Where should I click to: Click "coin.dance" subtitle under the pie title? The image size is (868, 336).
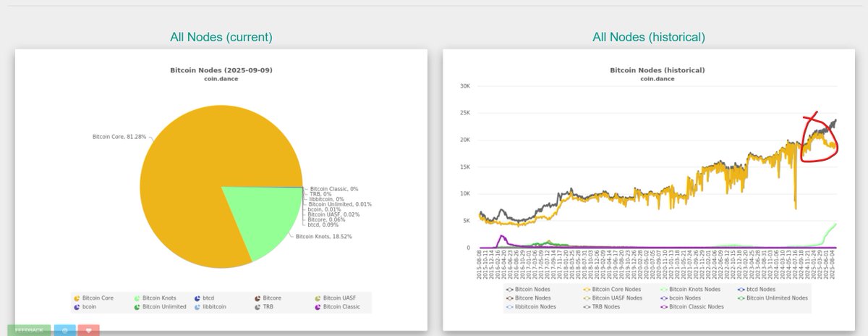click(x=221, y=78)
